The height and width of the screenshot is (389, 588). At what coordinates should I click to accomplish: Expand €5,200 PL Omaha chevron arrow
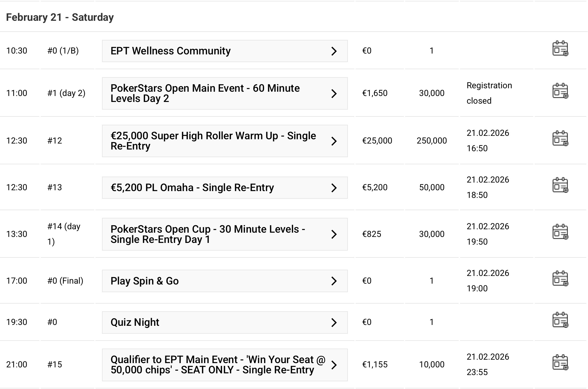pos(334,188)
